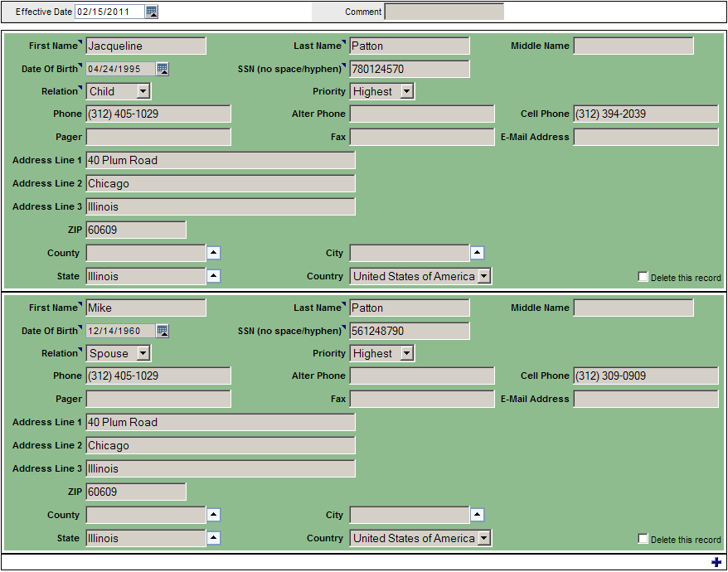Open Country dropdown in Jacqueline's record
Image resolution: width=728 pixels, height=572 pixels.
point(420,276)
